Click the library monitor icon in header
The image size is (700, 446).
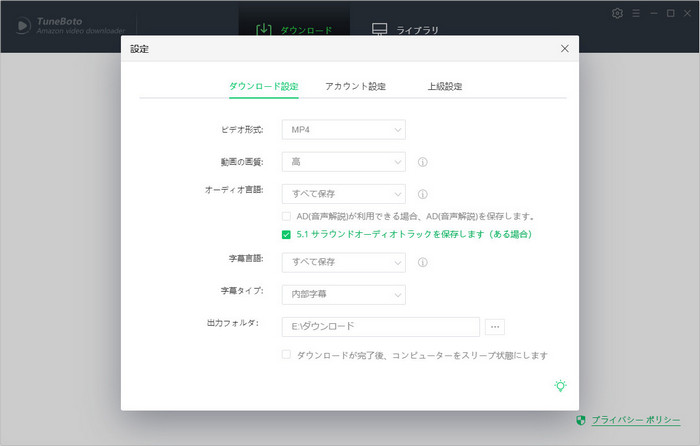379,29
